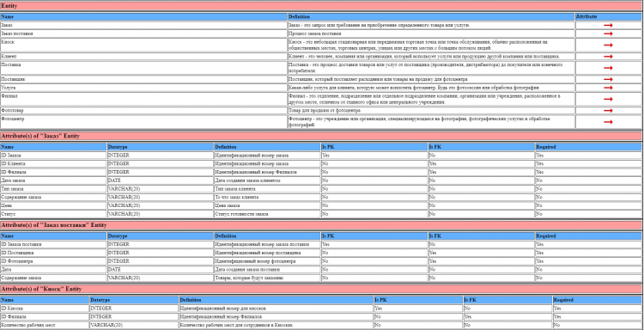Follow the red arrow for Фотоцентр entity
644x330 pixels.
coord(608,122)
